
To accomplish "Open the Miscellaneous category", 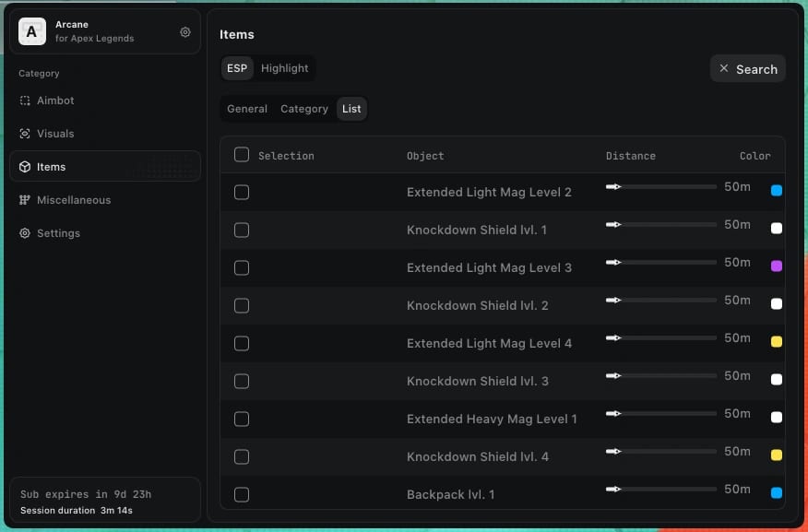I will point(105,200).
